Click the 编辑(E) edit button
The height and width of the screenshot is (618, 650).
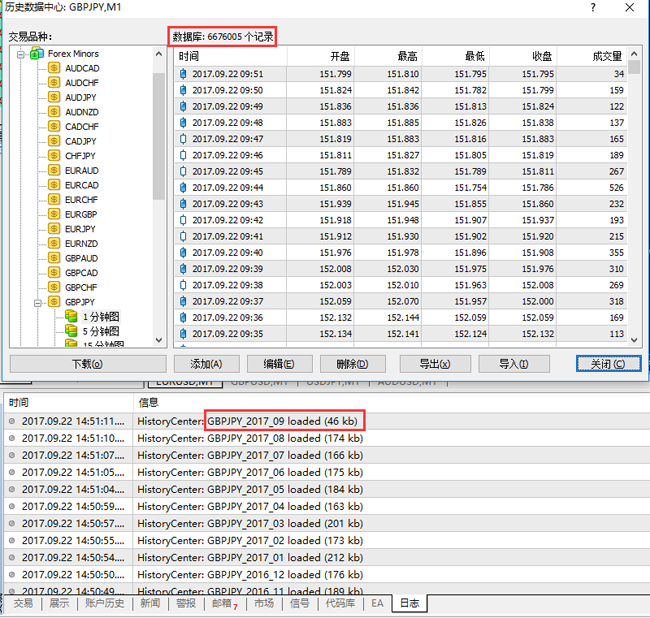[279, 364]
